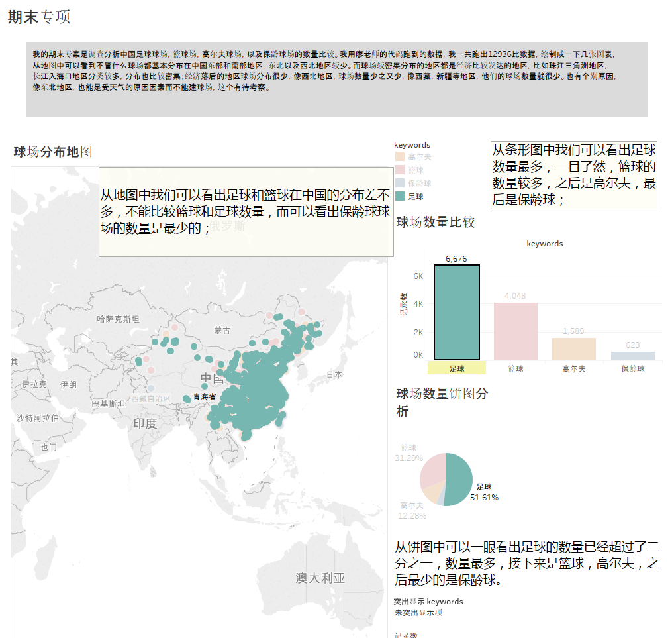Click the 足球 legend color swatch
Viewport: 672px width, 638px height.
399,196
